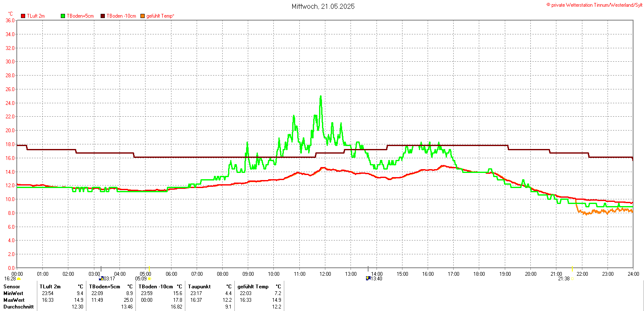Click the sunset icon next to 21:38

pos(572,279)
